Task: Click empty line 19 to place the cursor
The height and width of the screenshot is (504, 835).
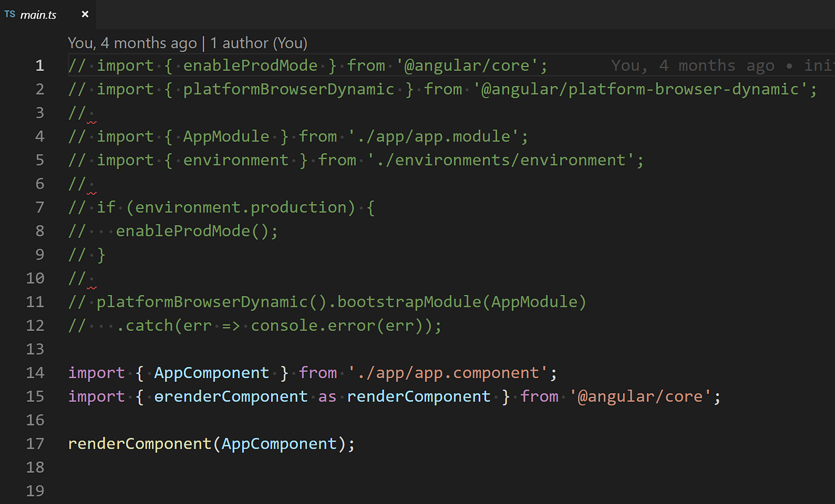Action: 123,490
